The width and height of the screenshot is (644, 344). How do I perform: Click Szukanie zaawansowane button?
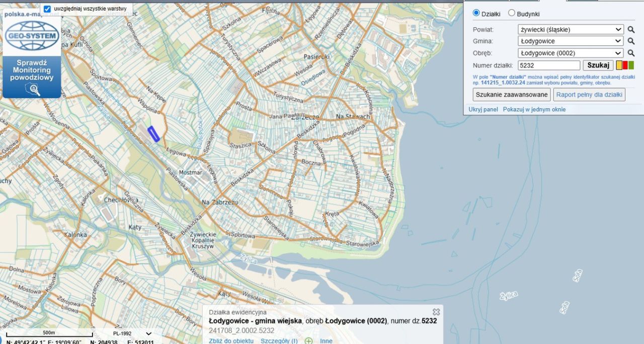[512, 95]
